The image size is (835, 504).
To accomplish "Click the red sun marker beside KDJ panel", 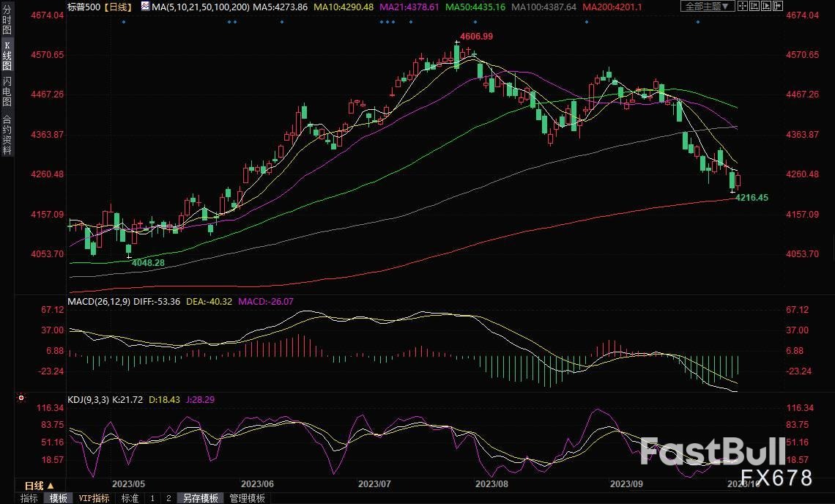I will click(x=20, y=398).
